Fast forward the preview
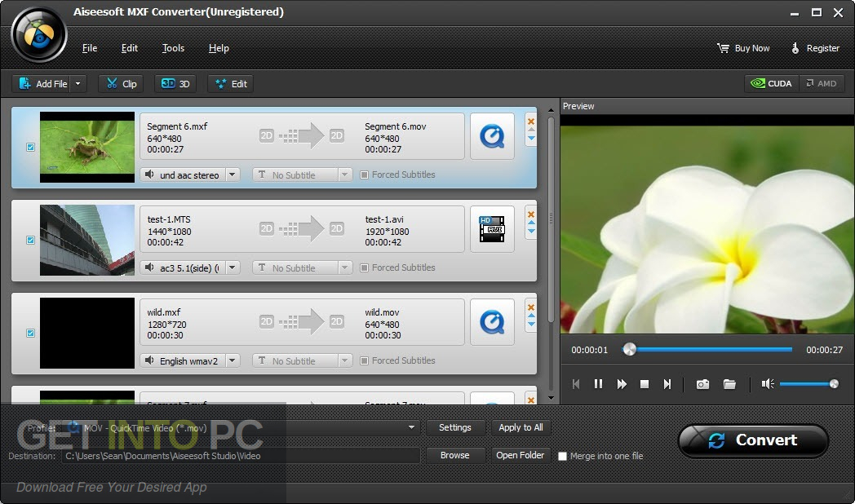The width and height of the screenshot is (855, 504). pyautogui.click(x=622, y=384)
